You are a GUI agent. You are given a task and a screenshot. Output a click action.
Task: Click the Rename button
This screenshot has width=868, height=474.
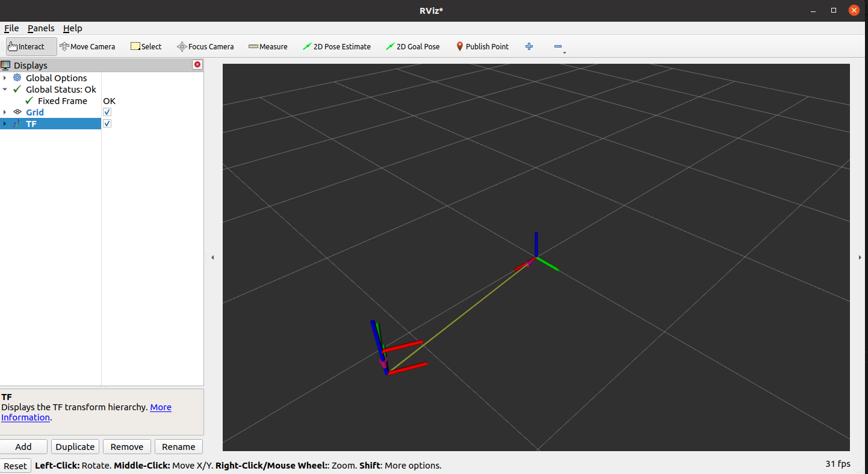[x=179, y=446]
